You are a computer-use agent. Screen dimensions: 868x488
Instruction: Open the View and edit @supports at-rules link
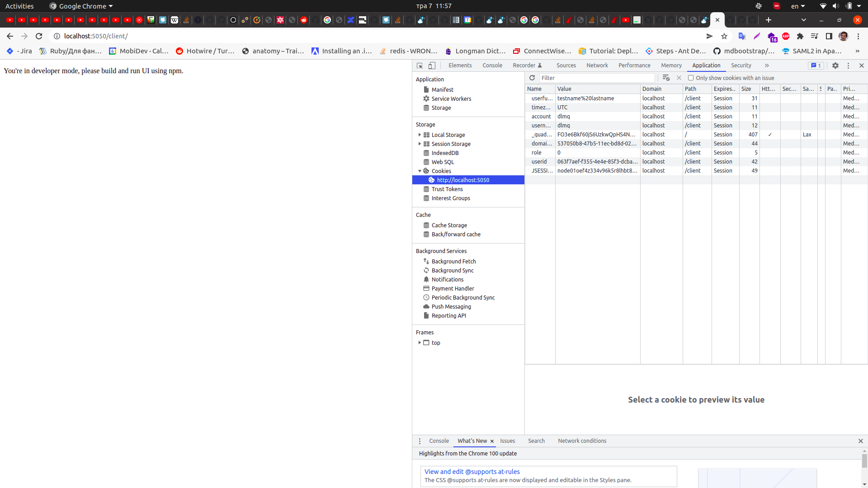click(472, 472)
